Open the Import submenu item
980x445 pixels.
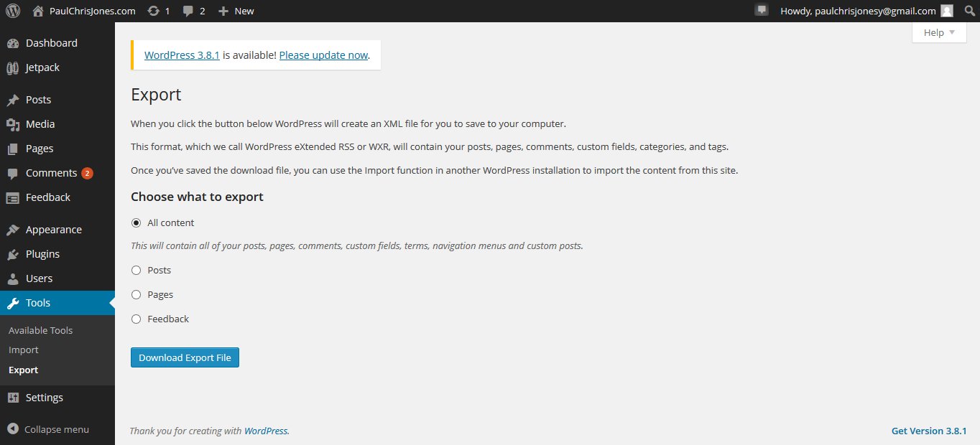point(24,350)
